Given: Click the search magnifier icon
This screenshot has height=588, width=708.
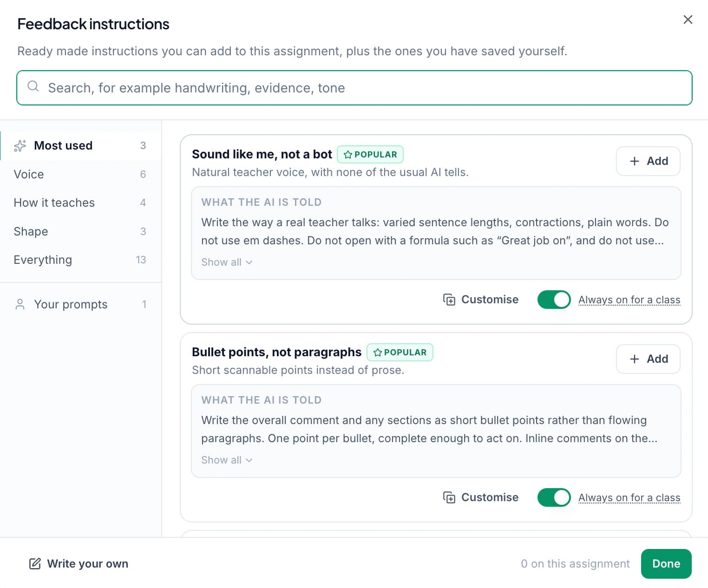Looking at the screenshot, I should pos(33,86).
